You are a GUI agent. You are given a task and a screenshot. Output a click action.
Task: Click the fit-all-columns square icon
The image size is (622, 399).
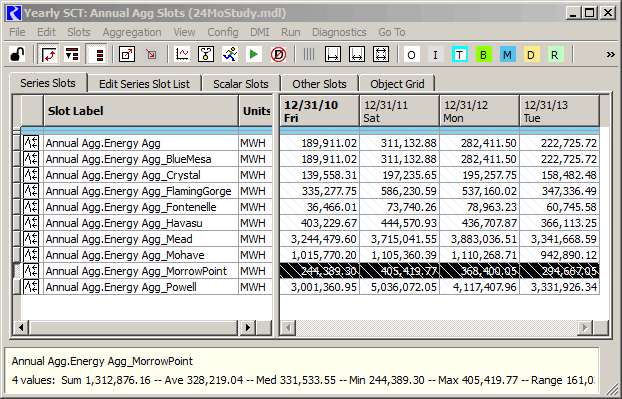380,54
